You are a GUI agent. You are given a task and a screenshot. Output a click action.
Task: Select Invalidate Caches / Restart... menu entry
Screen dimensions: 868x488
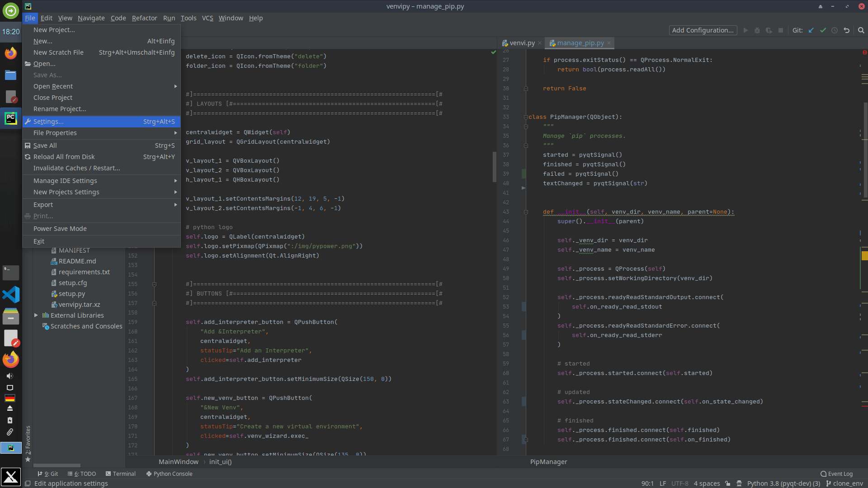[76, 168]
